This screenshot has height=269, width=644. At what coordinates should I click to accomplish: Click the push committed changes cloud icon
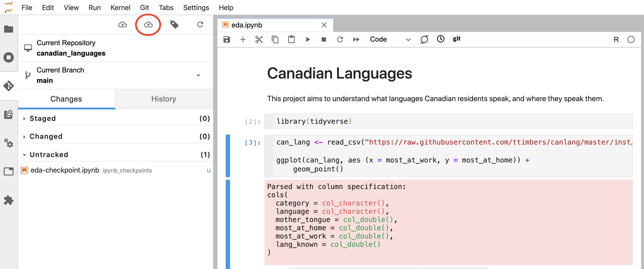point(148,25)
